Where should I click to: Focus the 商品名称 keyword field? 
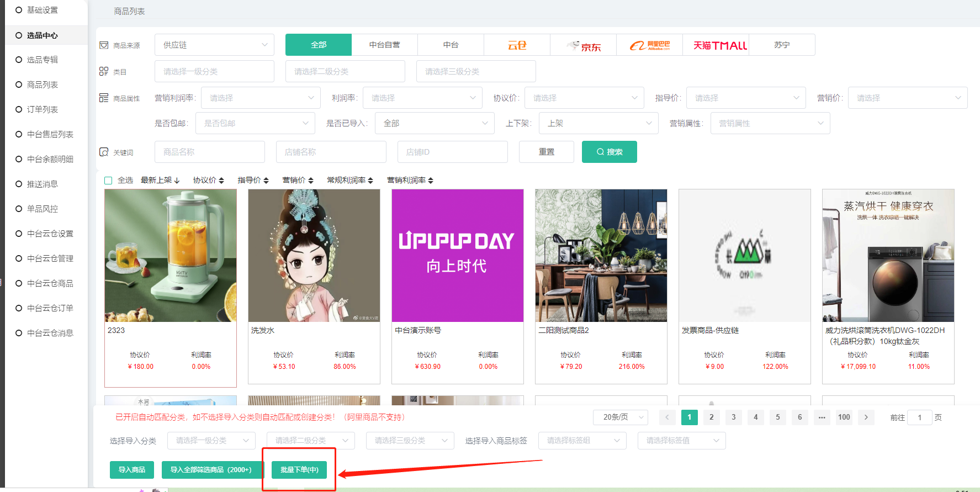(210, 152)
